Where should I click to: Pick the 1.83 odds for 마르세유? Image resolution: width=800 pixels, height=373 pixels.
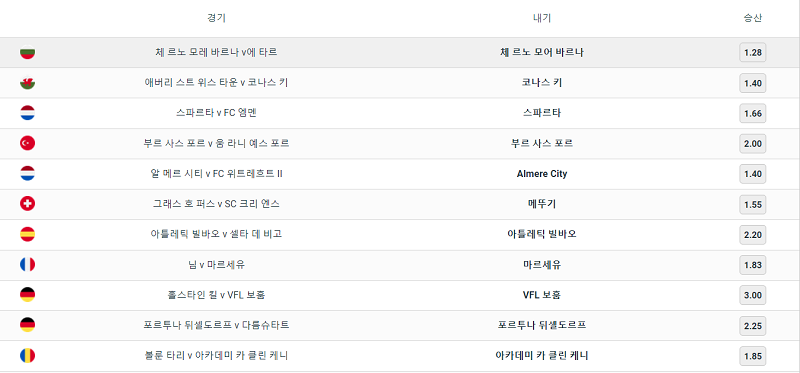[753, 265]
